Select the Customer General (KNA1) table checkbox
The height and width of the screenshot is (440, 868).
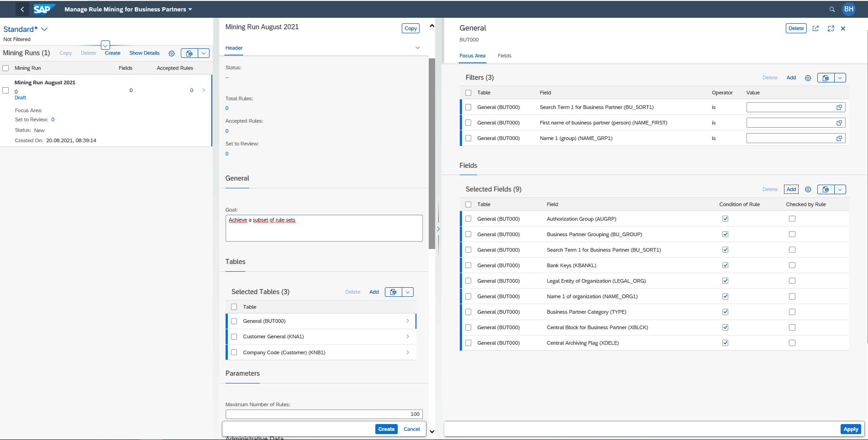[234, 336]
